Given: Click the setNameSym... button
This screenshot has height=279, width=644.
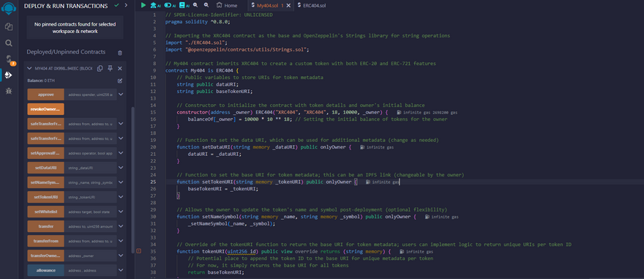Looking at the screenshot, I should click(45, 182).
